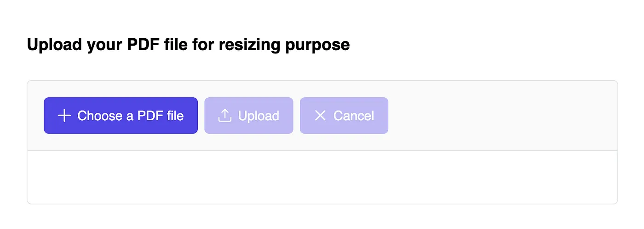
Task: Click the plus icon on Choose button
Action: coord(64,116)
